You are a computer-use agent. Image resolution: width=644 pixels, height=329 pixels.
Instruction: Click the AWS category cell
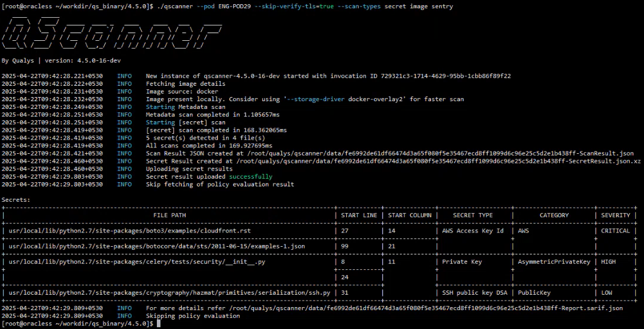click(x=523, y=231)
